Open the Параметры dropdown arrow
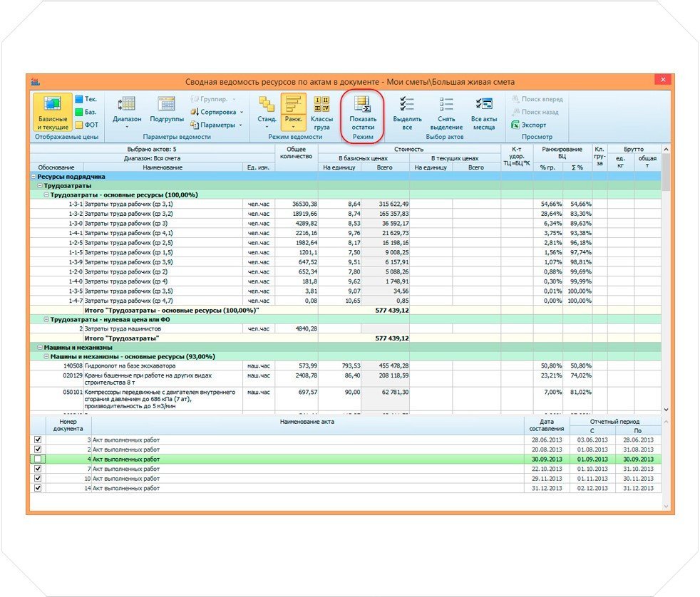Image resolution: width=700 pixels, height=597 pixels. [241, 125]
